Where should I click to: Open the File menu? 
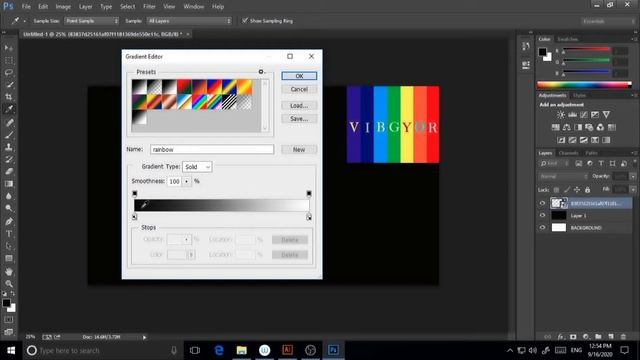coord(26,7)
